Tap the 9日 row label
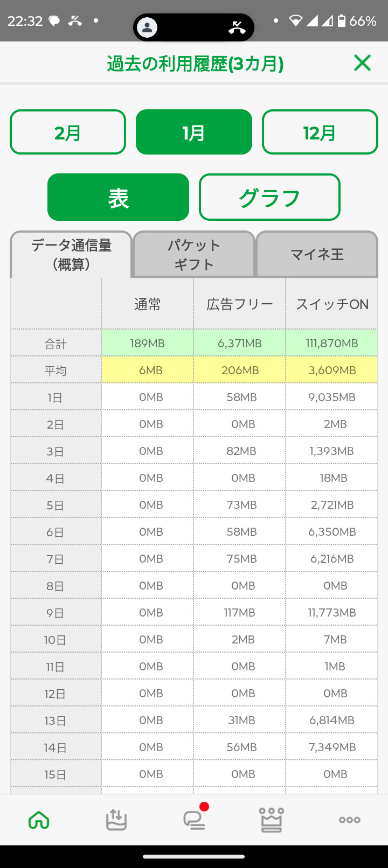Screen dimensions: 388x868 (x=56, y=613)
